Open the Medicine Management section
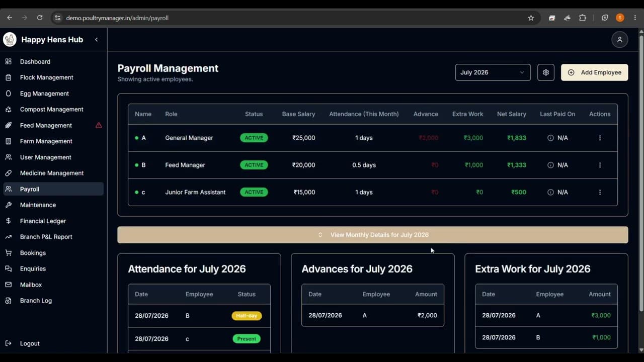This screenshot has width=644, height=362. (x=52, y=173)
